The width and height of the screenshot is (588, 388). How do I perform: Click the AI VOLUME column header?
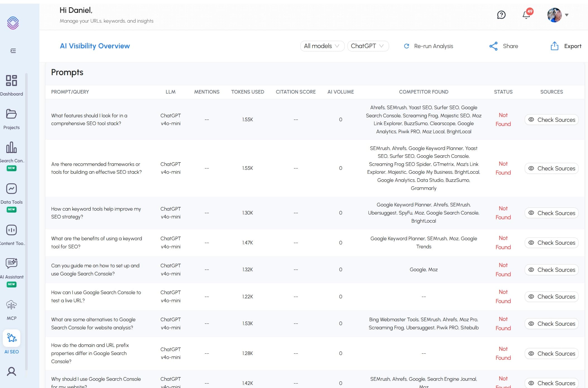(x=340, y=92)
